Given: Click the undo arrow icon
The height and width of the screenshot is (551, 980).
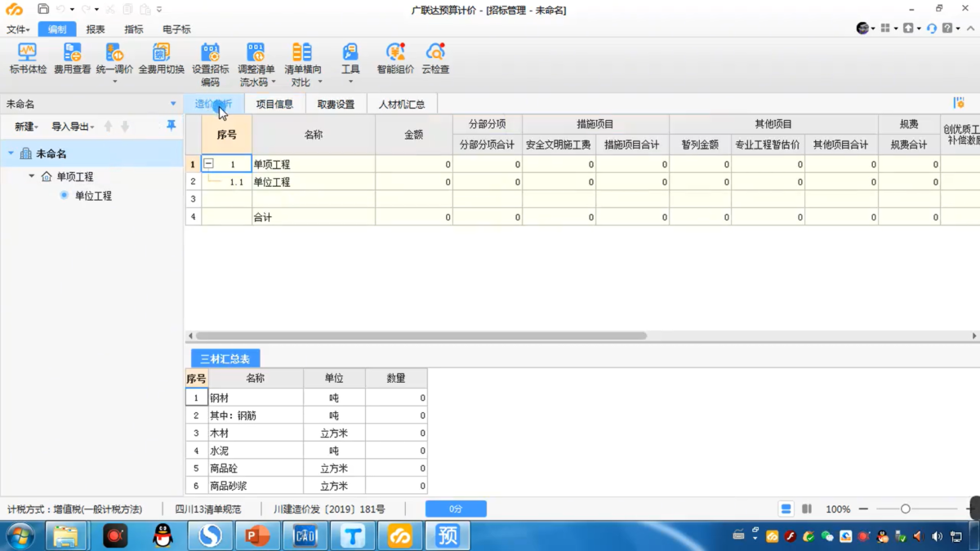Looking at the screenshot, I should click(61, 10).
